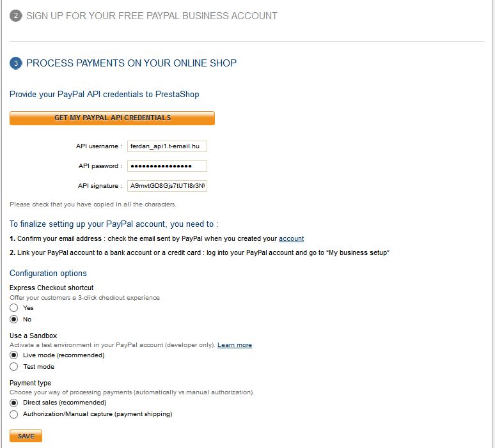Switch the Sandbox setting to Test mode
Screen dimensions: 495x448
[14, 367]
